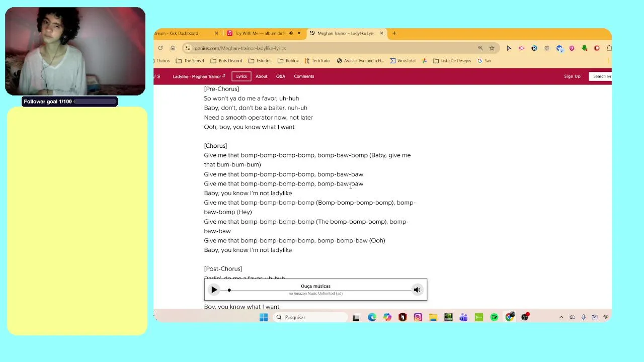This screenshot has height=362, width=644.
Task: Open Chrome from the taskbar
Action: (x=510, y=317)
